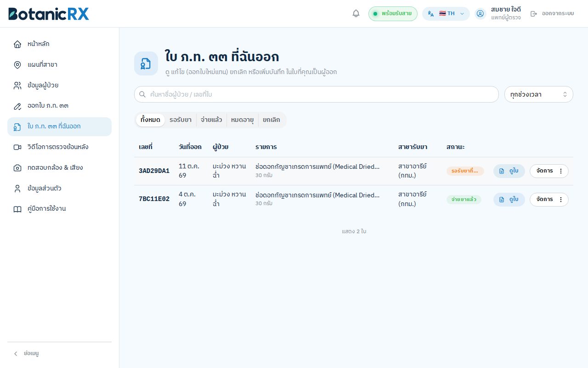Click certificate number 3AD29DA1

point(154,171)
